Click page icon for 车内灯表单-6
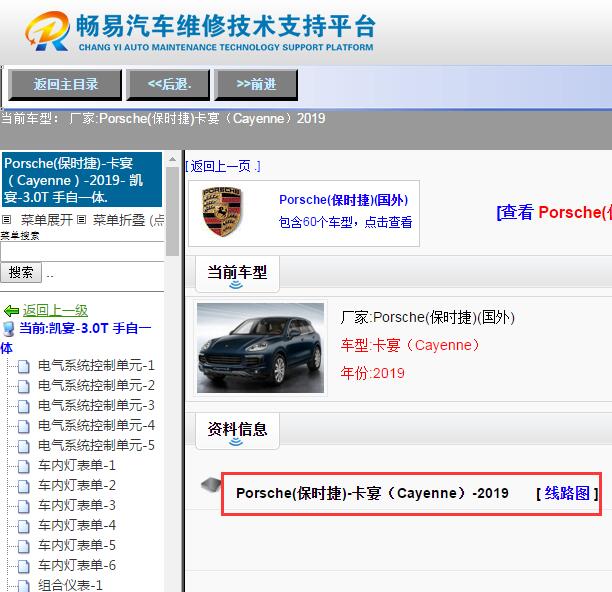 pos(24,566)
